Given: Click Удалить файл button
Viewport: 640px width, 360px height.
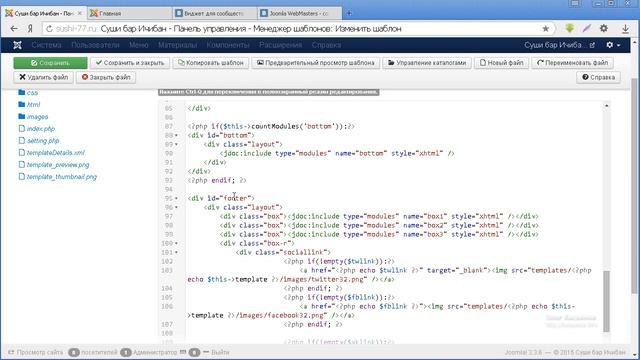Looking at the screenshot, I should coord(44,77).
